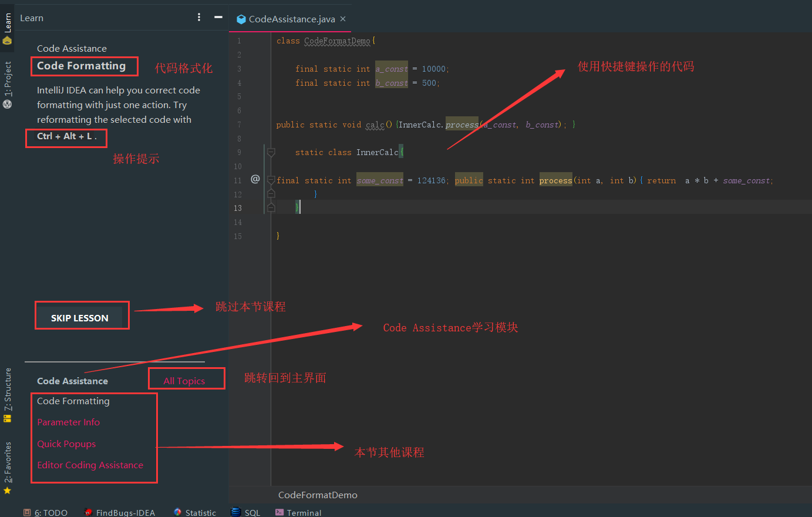Image resolution: width=812 pixels, height=517 pixels.
Task: Click the Statistic pie-chart icon
Action: coord(177,512)
